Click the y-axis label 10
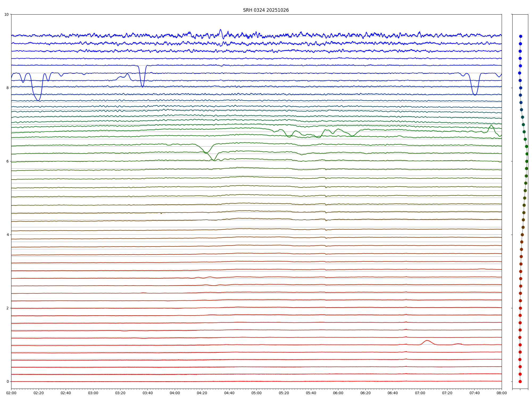This screenshot has height=399, width=532. tap(6, 14)
